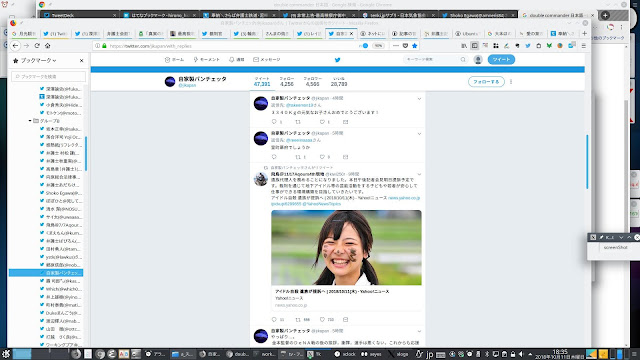Open the いいね 28,789 list
Image resolution: width=640 pixels, height=360 pixels.
(x=339, y=82)
